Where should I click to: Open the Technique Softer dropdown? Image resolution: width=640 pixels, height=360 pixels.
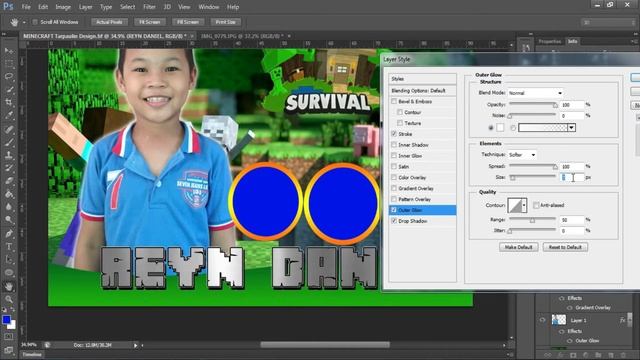coord(522,155)
